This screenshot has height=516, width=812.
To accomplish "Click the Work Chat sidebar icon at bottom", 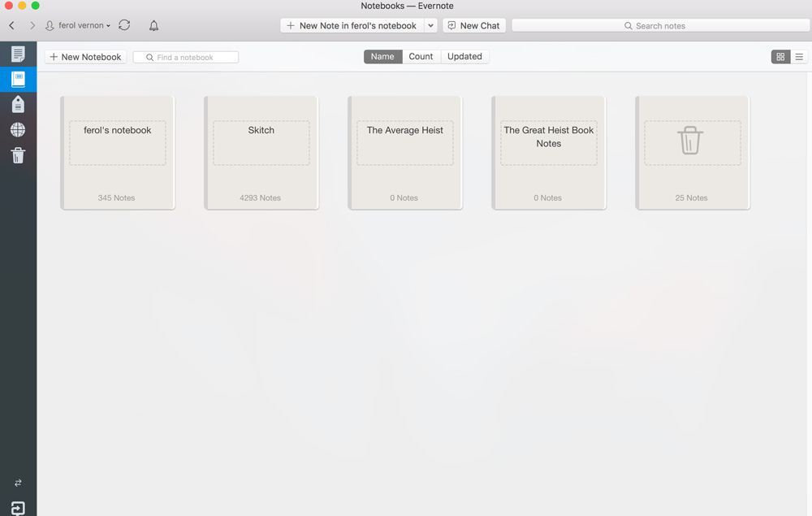I will pos(18,508).
